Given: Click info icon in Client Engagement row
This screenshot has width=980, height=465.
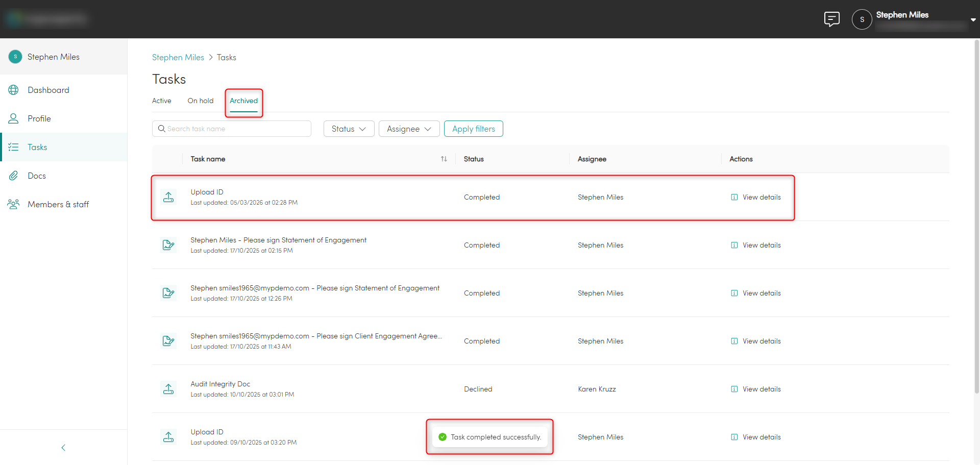Looking at the screenshot, I should tap(734, 341).
